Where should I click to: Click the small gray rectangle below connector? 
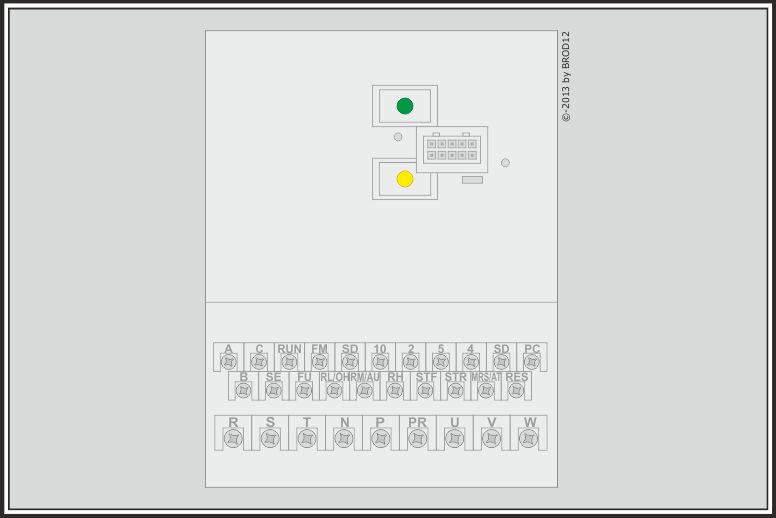[472, 180]
